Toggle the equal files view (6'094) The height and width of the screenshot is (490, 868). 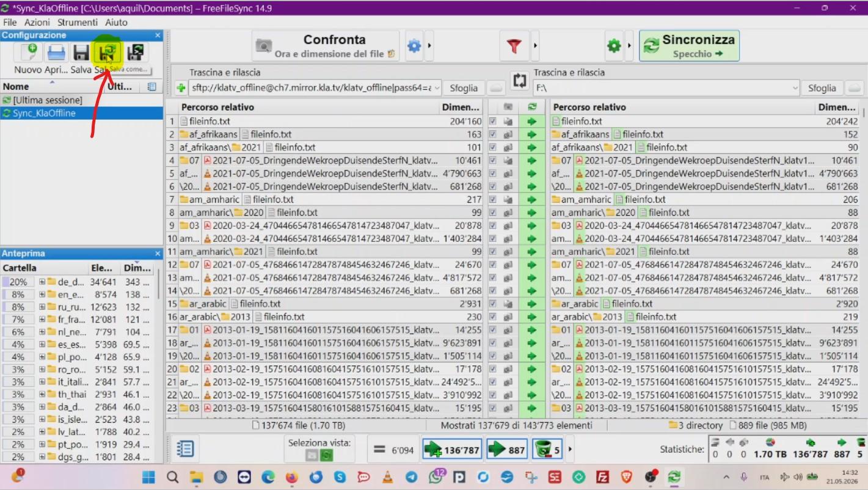393,450
